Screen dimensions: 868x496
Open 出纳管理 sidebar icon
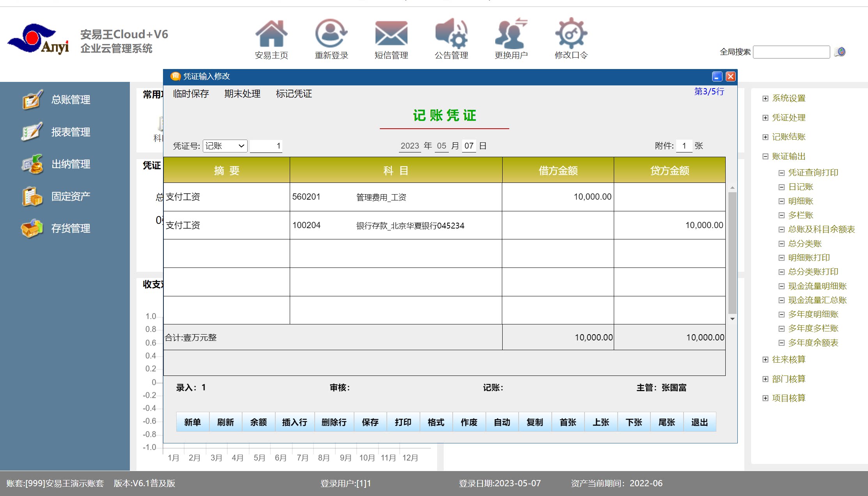[32, 164]
